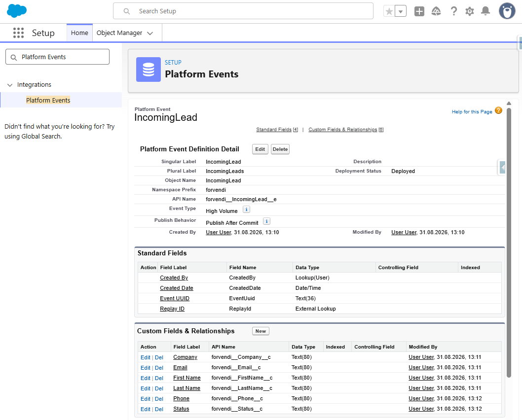Jump to Custom Fields & Relationships [8] link
Viewport: 522px width, 420px height.
[346, 130]
